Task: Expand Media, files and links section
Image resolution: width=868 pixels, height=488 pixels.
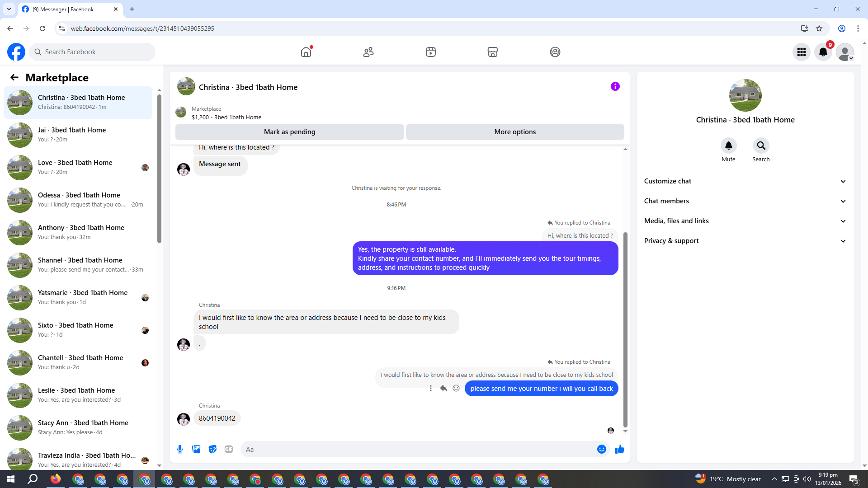Action: pos(745,221)
